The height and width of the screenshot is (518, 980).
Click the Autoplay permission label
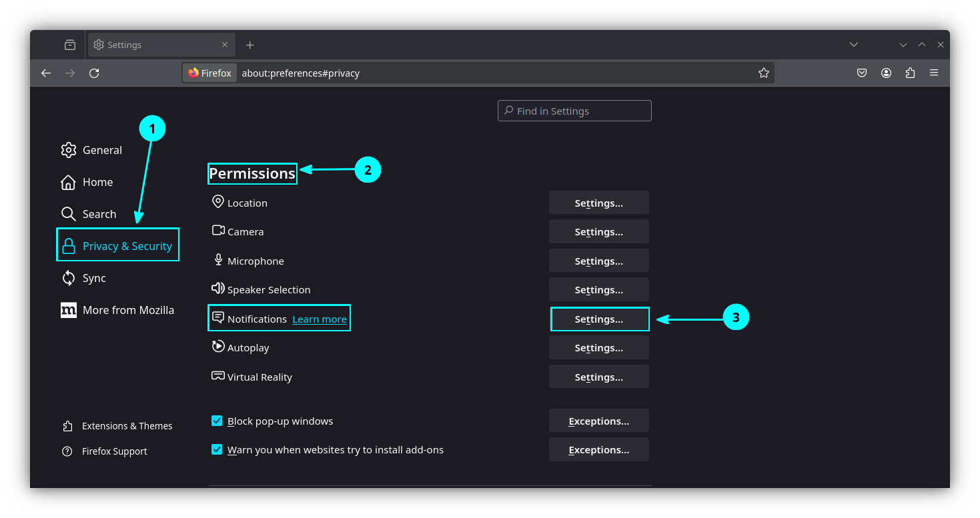point(248,348)
